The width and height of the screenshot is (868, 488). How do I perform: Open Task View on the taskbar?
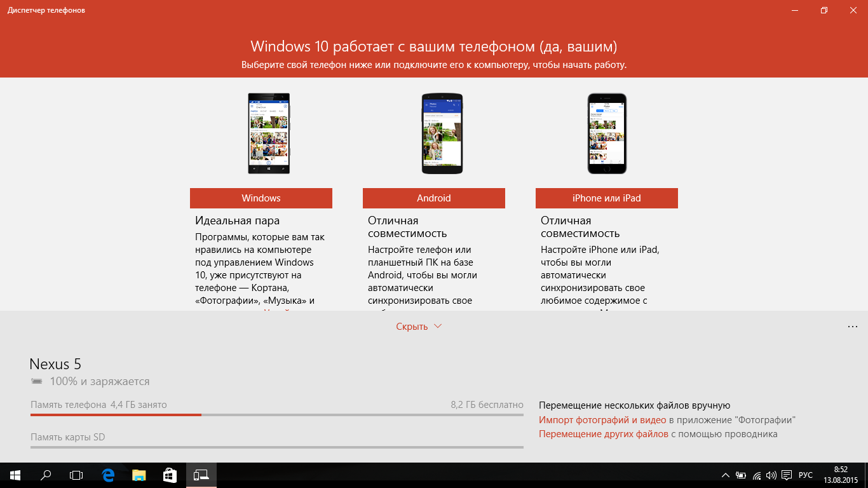(x=76, y=475)
